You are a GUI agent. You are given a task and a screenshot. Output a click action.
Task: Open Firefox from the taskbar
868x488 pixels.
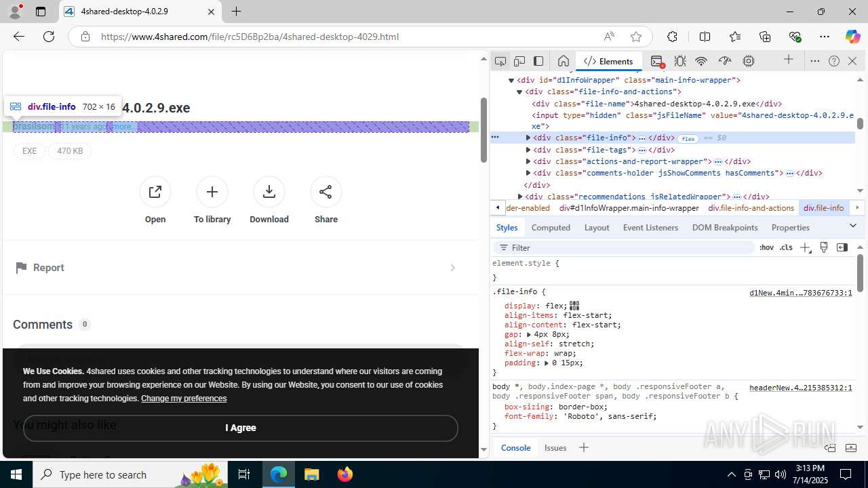[345, 474]
